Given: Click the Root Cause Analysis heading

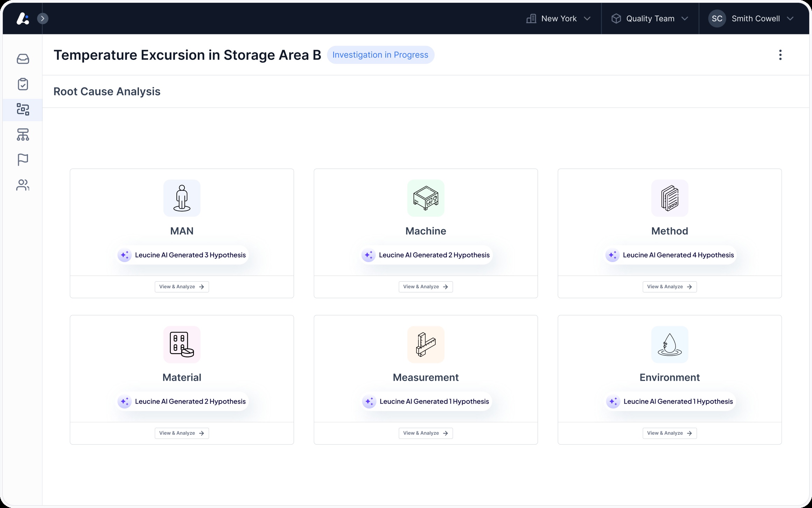Looking at the screenshot, I should click(107, 91).
